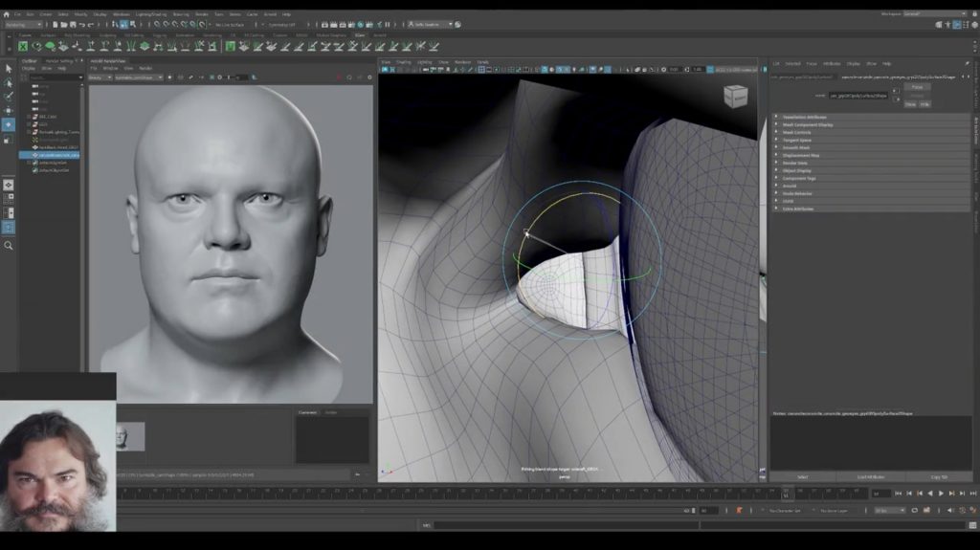980x550 pixels.
Task: Click the Focus button
Action: click(x=917, y=87)
